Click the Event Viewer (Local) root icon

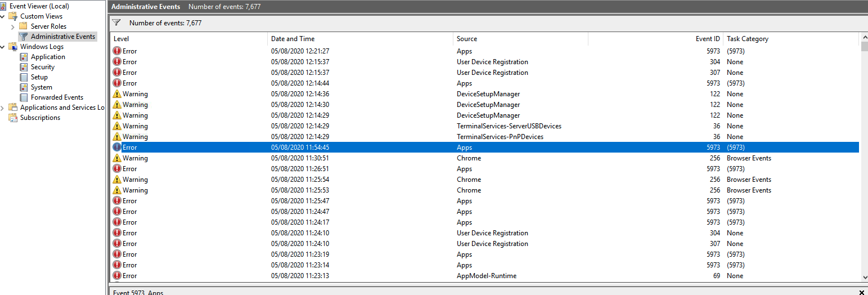[x=3, y=6]
